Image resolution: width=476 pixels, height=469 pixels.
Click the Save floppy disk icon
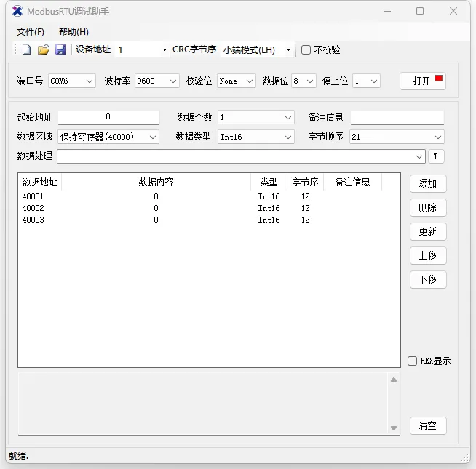tap(60, 49)
